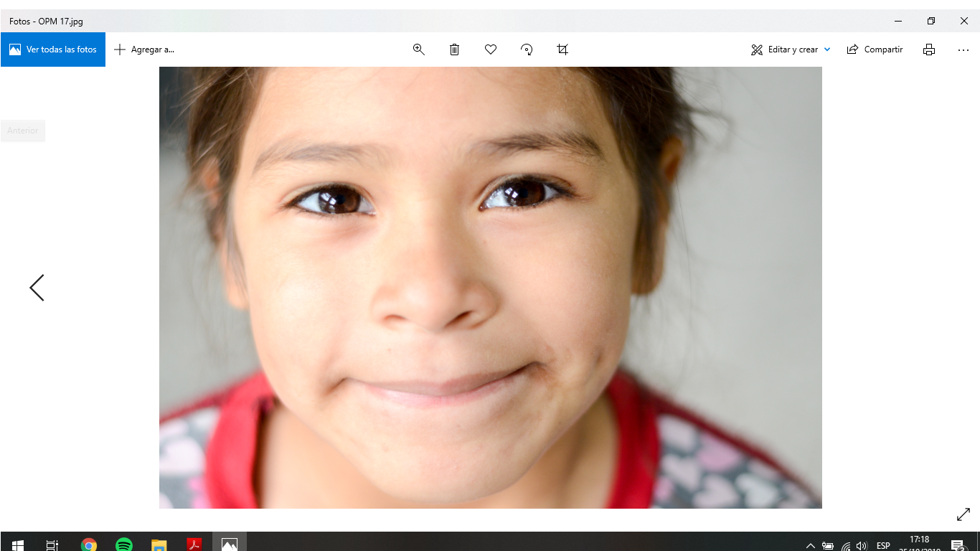Open Adobe Acrobat Reader in taskbar

click(194, 545)
